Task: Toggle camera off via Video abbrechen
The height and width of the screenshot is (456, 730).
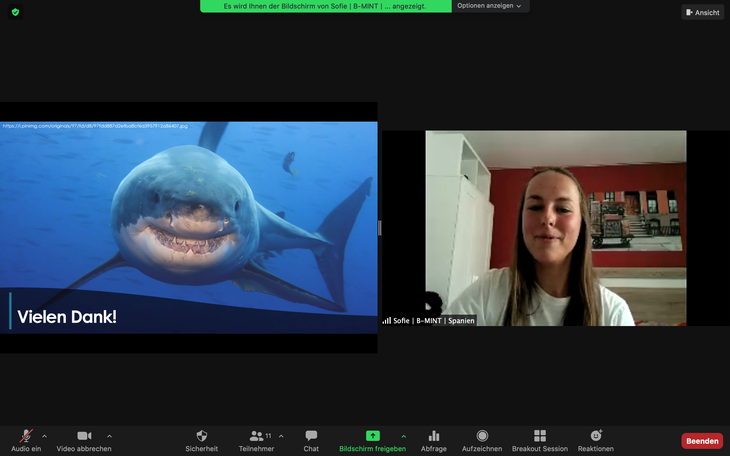Action: click(84, 437)
